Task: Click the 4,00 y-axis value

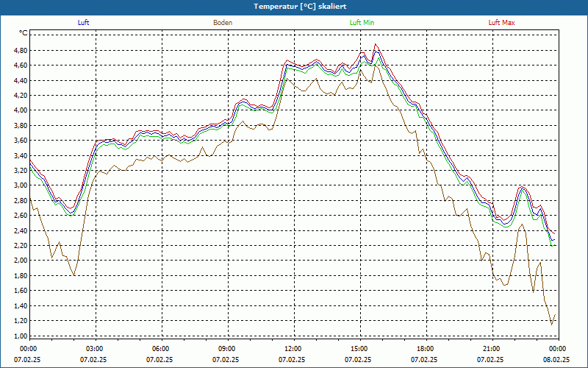Action: [21, 110]
